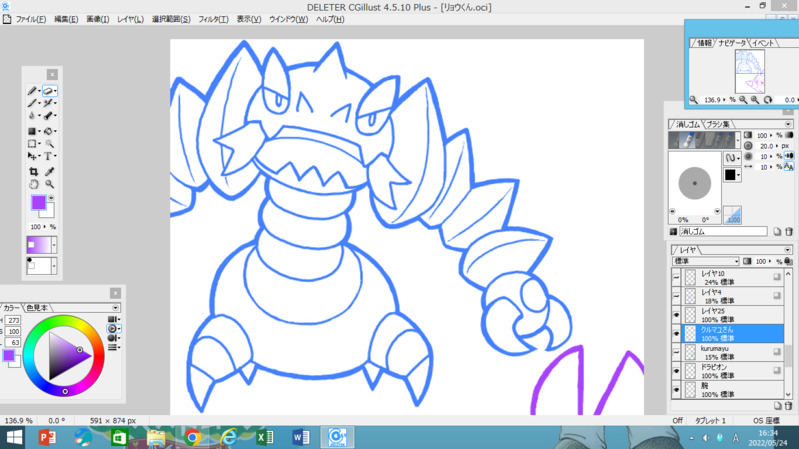The height and width of the screenshot is (449, 799).
Task: Open the フィルタ(T) menu
Action: point(213,19)
